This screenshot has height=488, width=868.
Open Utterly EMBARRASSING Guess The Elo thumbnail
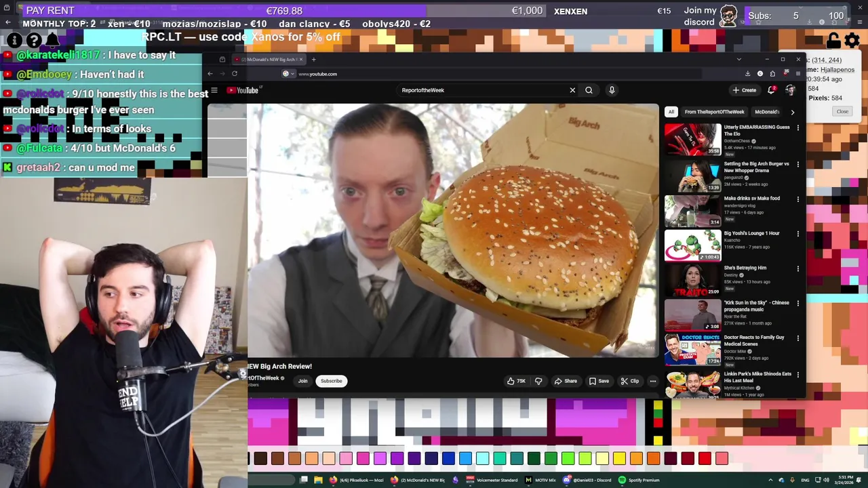click(x=692, y=140)
